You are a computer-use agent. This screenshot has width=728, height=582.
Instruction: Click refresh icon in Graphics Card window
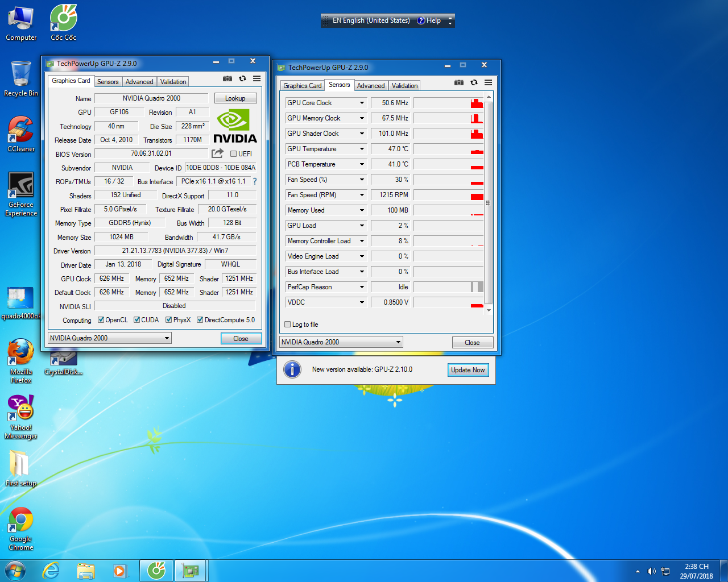tap(242, 78)
